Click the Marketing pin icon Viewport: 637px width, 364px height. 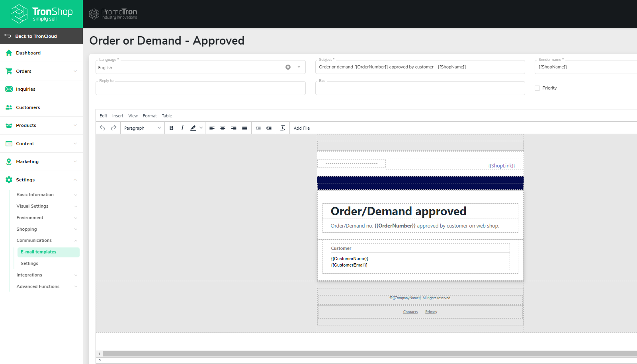click(9, 162)
